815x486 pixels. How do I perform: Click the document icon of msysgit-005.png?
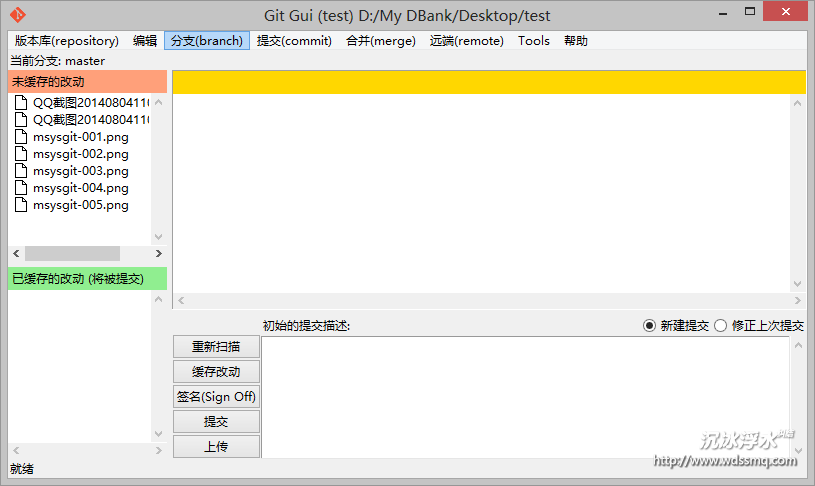22,205
